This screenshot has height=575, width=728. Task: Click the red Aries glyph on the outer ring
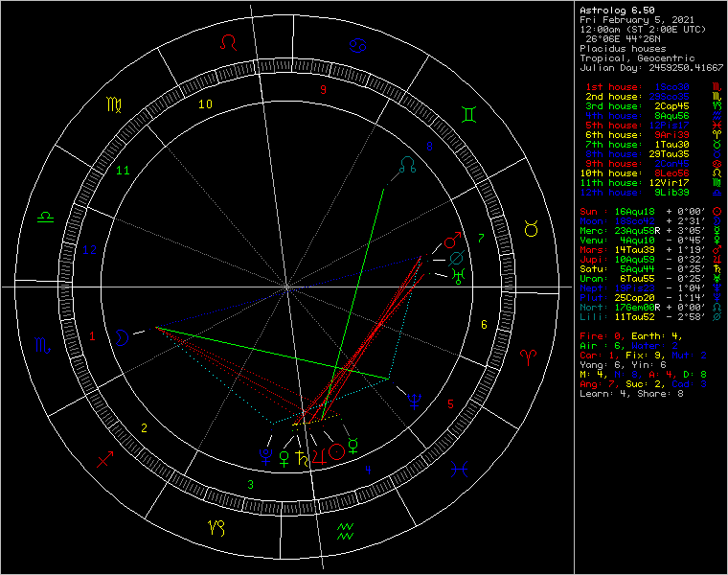point(528,357)
